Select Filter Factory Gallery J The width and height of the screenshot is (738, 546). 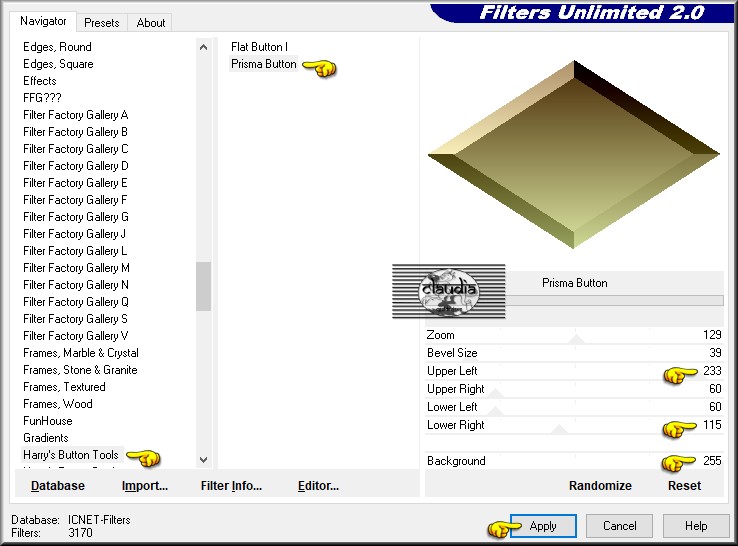pos(74,233)
